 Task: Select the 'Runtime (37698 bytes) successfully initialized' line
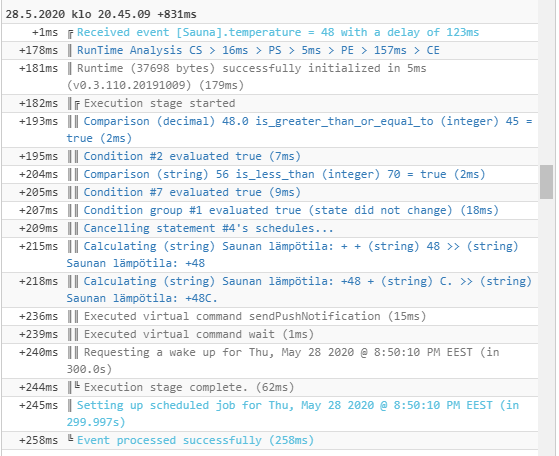tap(270, 77)
